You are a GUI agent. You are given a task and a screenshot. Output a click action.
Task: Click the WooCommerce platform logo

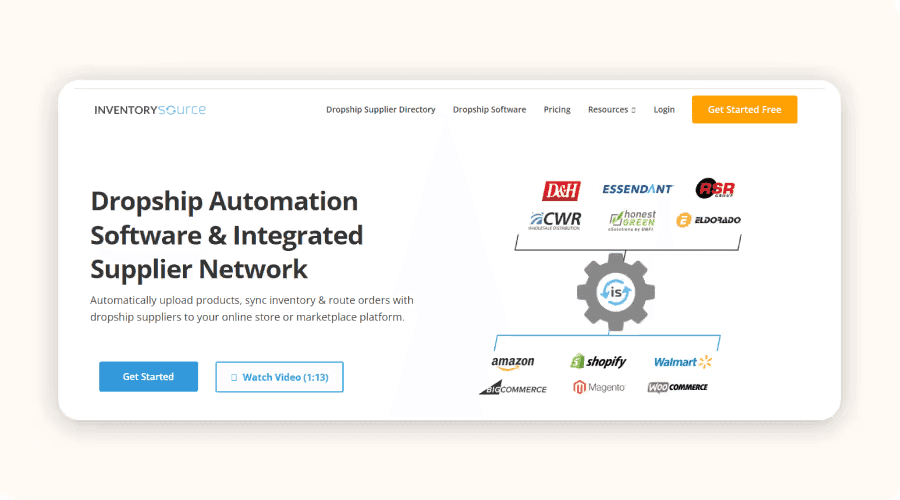pyautogui.click(x=677, y=387)
